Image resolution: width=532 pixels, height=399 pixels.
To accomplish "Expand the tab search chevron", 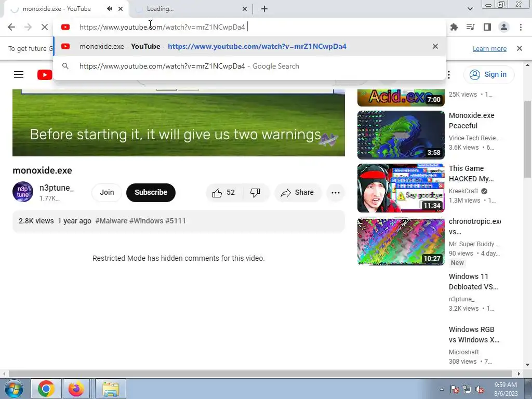I will pos(470,9).
